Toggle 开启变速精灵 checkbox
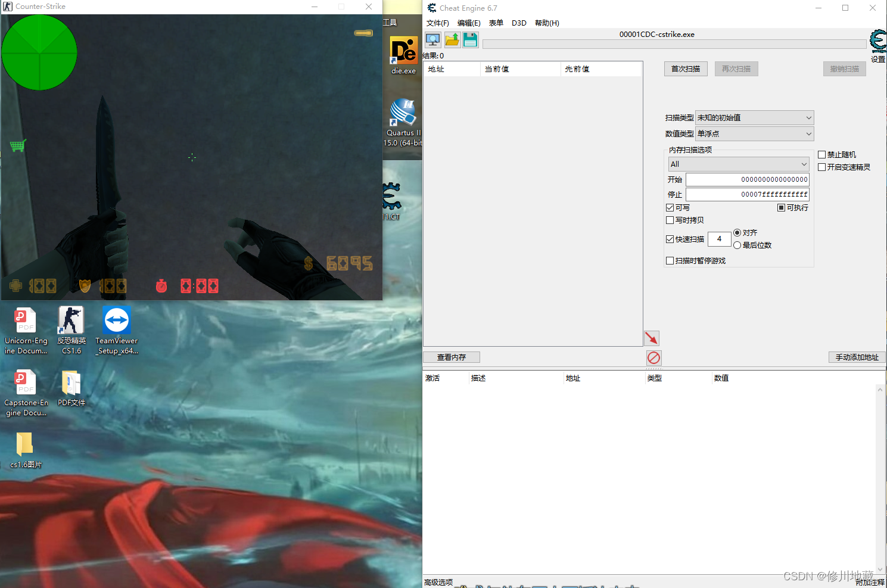 (821, 167)
